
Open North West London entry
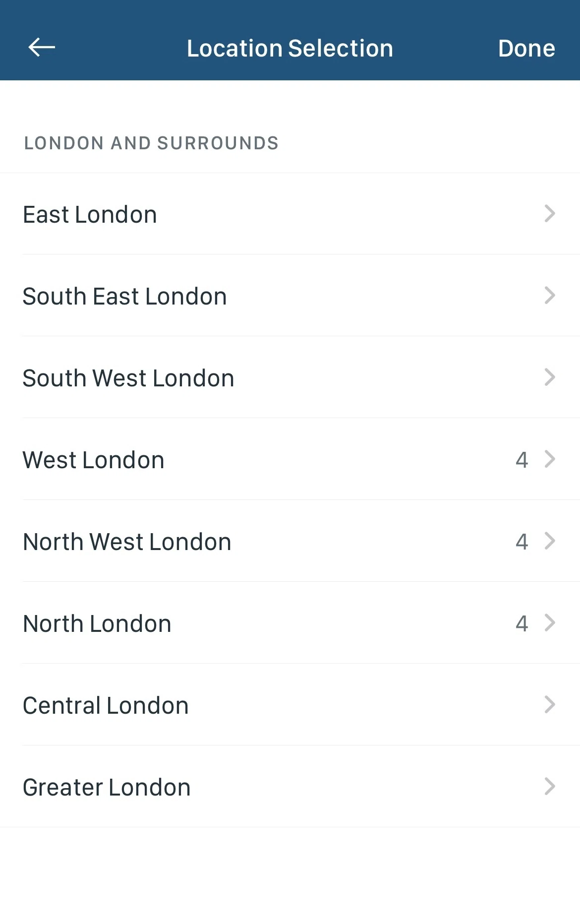click(x=127, y=542)
